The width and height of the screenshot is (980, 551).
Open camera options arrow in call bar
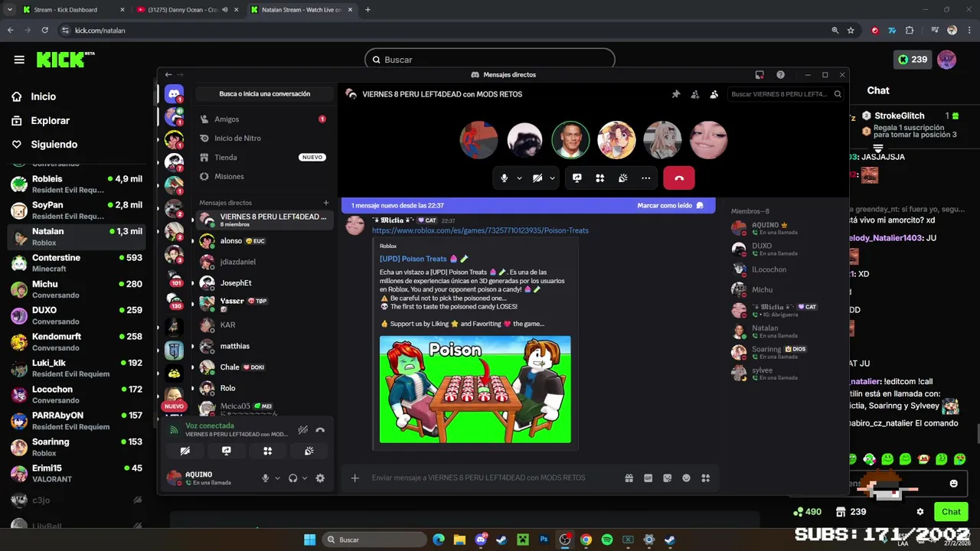(552, 178)
